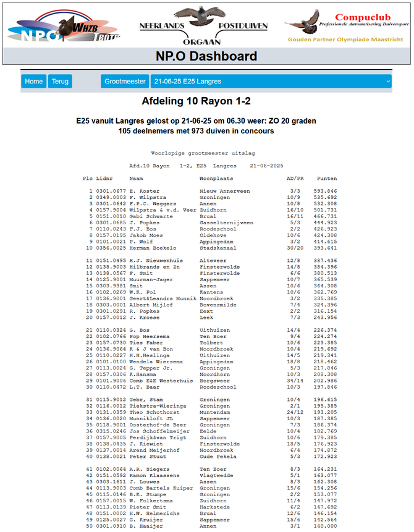Click W. Folkertsma in row 46

(x=151, y=501)
